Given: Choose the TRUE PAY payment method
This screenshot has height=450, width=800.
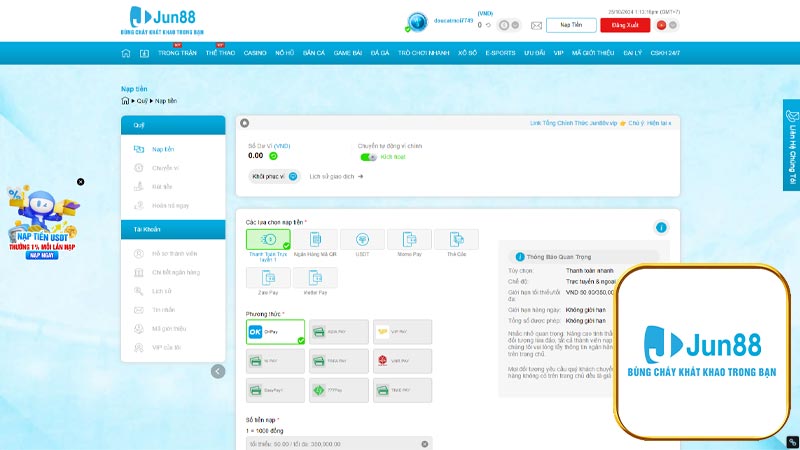Looking at the screenshot, I should [x=403, y=390].
